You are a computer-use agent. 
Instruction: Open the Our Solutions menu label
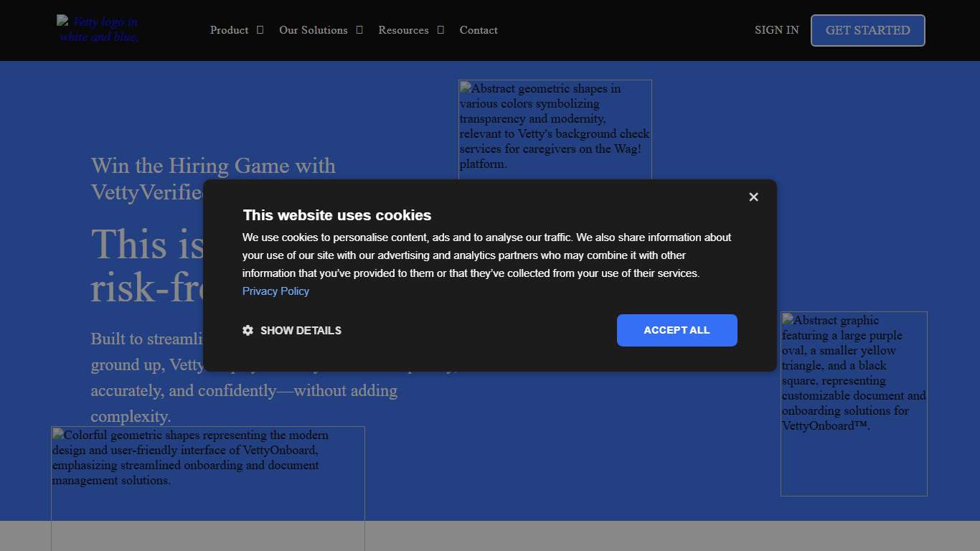tap(313, 30)
